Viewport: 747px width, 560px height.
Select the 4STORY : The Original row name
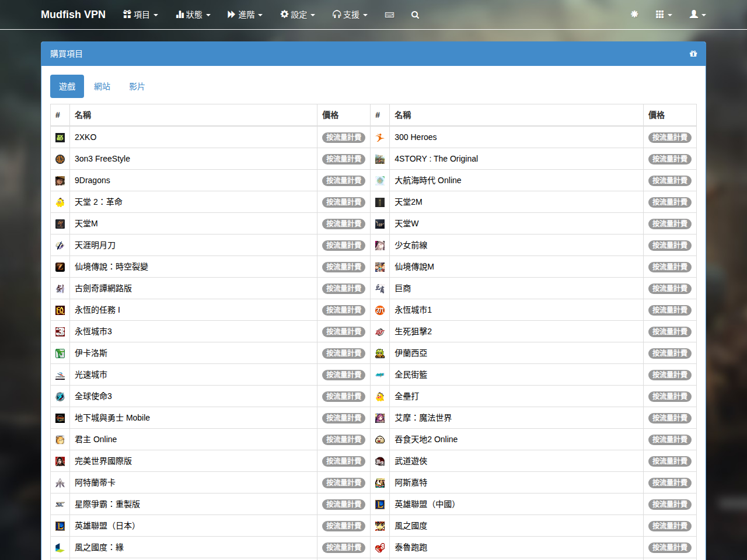tap(436, 159)
